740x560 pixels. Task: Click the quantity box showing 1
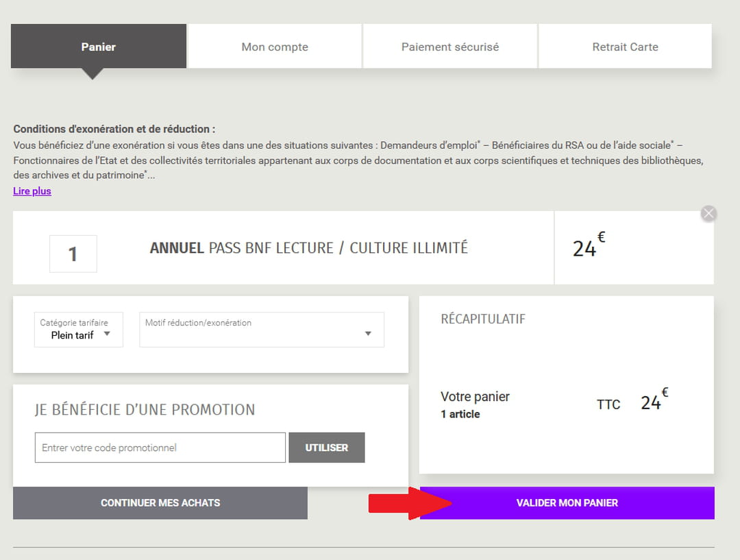pyautogui.click(x=73, y=254)
